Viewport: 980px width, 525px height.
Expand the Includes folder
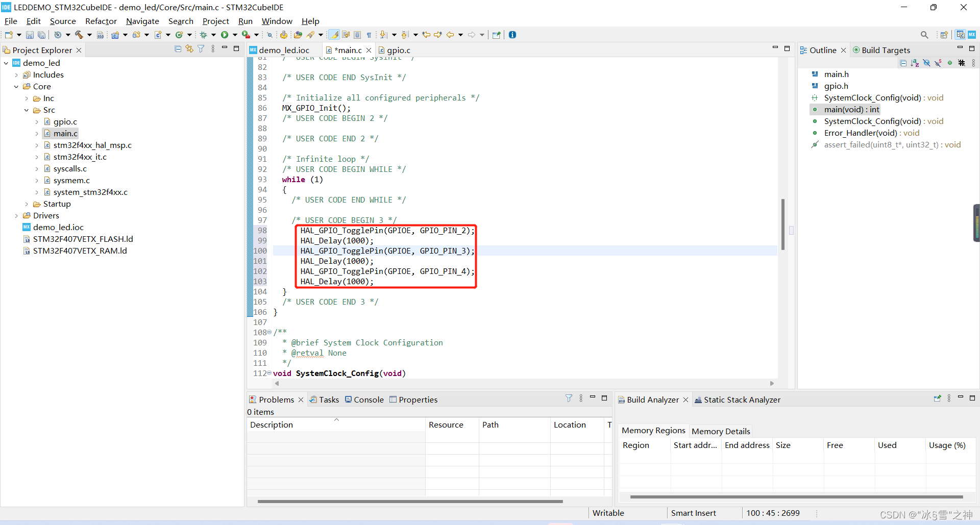[x=16, y=75]
